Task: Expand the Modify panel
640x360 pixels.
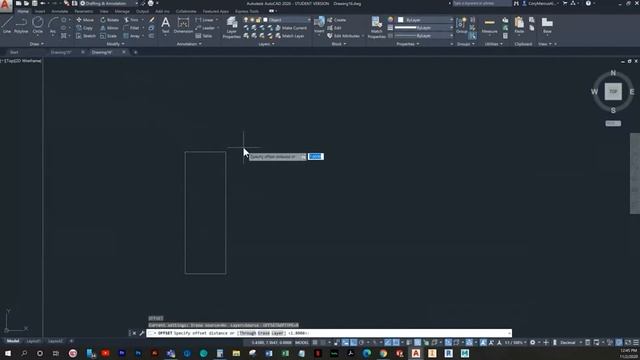Action: pyautogui.click(x=115, y=44)
